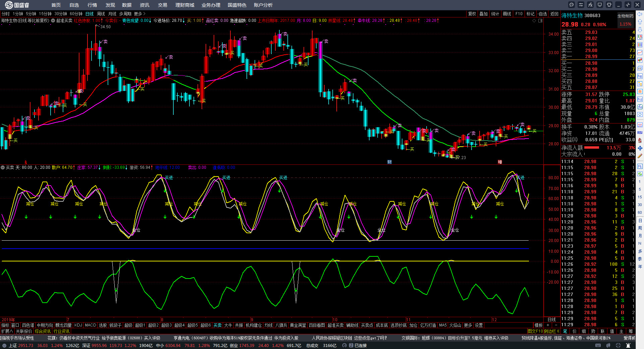The height and width of the screenshot is (349, 644).
Task: Open the 买卖 indicator panel dropdown
Action: coord(3,167)
